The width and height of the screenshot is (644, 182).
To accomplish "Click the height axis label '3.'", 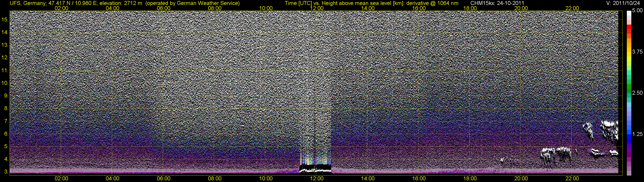I will pyautogui.click(x=6, y=172).
